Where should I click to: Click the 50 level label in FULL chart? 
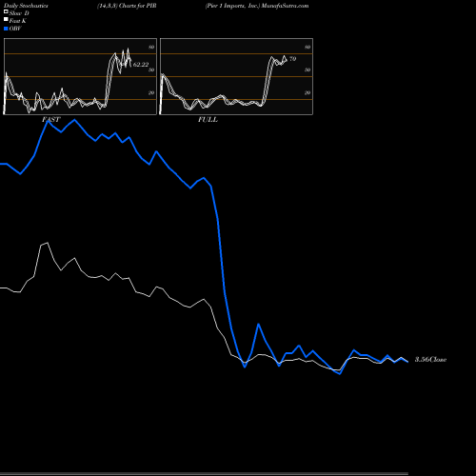coord(307,69)
